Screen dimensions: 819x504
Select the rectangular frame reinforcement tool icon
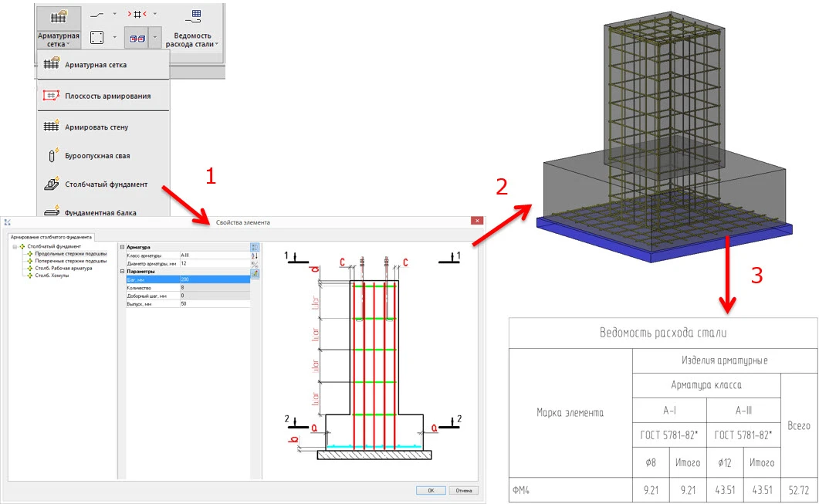97,37
